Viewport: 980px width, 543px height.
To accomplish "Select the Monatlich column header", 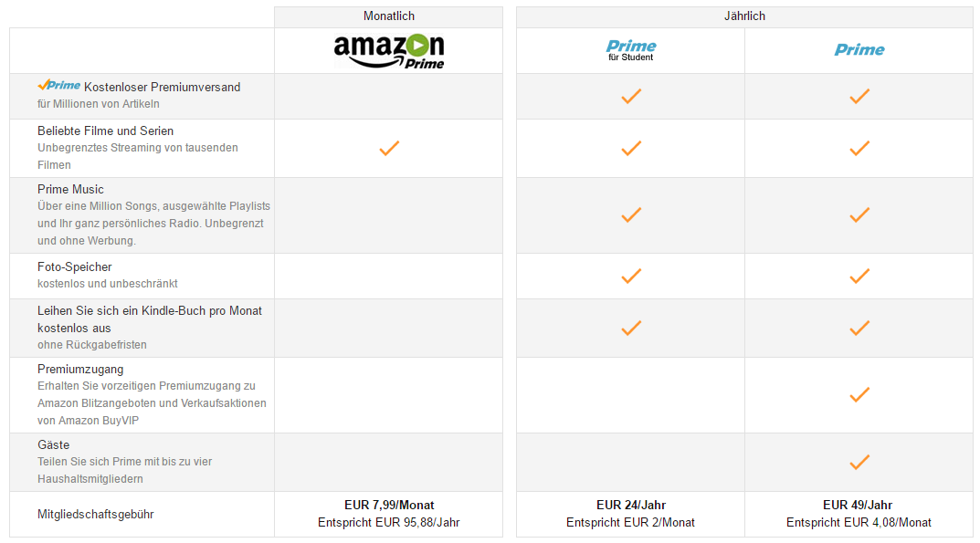I will pyautogui.click(x=389, y=16).
